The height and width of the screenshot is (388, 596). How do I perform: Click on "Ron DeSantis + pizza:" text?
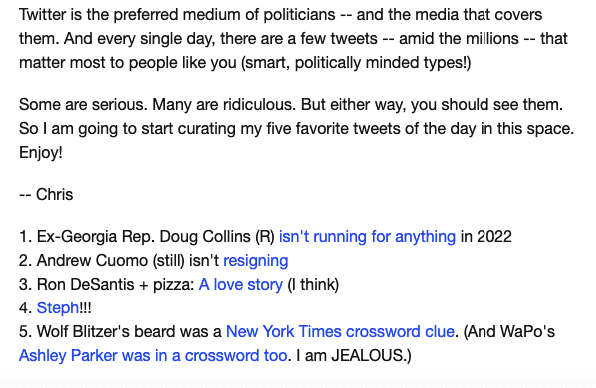(x=116, y=284)
